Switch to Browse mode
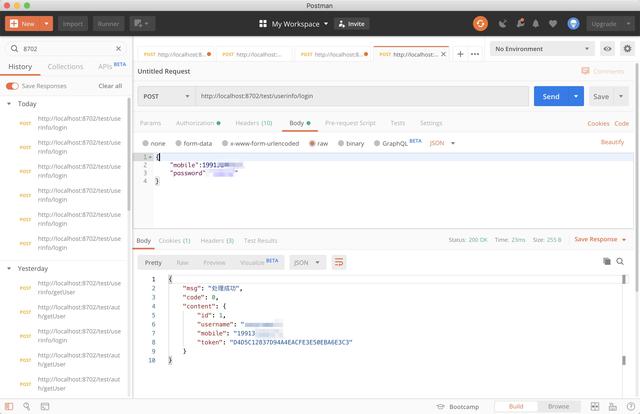This screenshot has height=414, width=640. click(558, 406)
